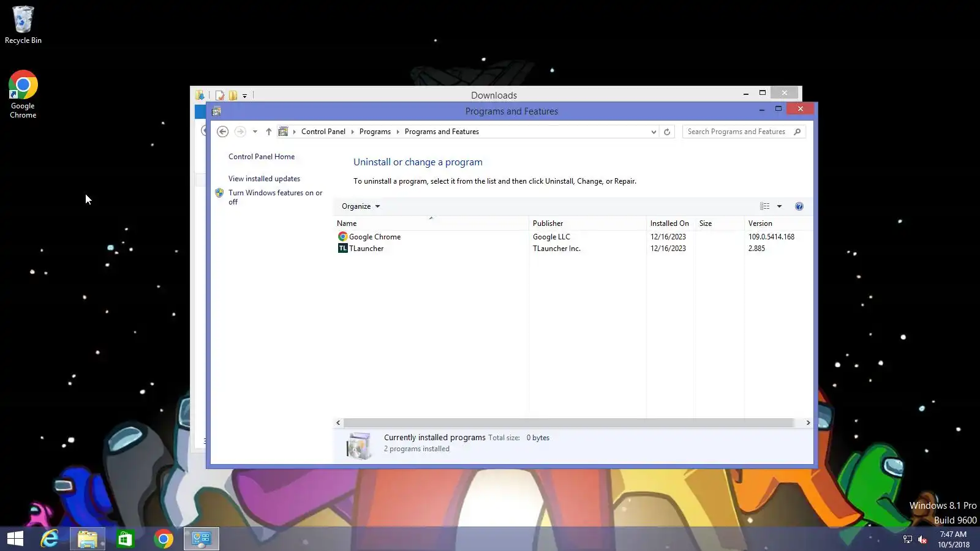Click Properties icon in Downloads quick access toolbar
The width and height of the screenshot is (980, 551).
pyautogui.click(x=219, y=95)
